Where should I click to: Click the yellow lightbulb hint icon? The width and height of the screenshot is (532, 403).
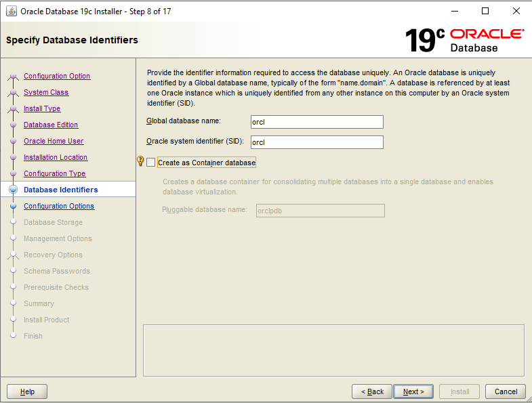[140, 161]
